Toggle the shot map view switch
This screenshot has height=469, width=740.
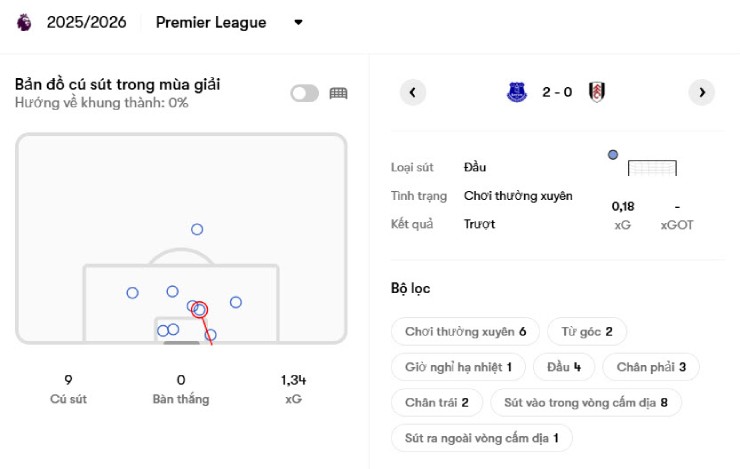304,93
